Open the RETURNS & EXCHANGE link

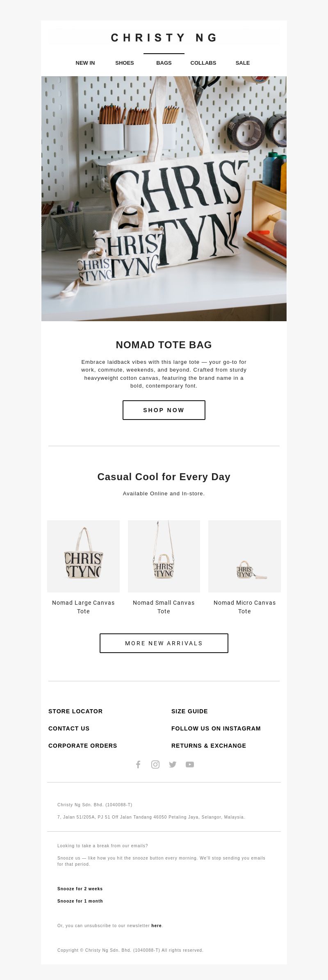click(209, 746)
